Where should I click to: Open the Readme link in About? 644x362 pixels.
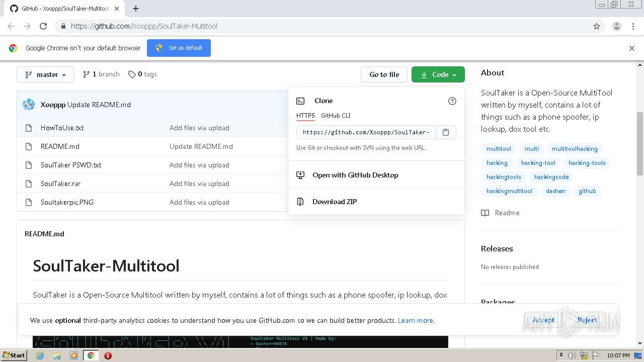tap(507, 213)
